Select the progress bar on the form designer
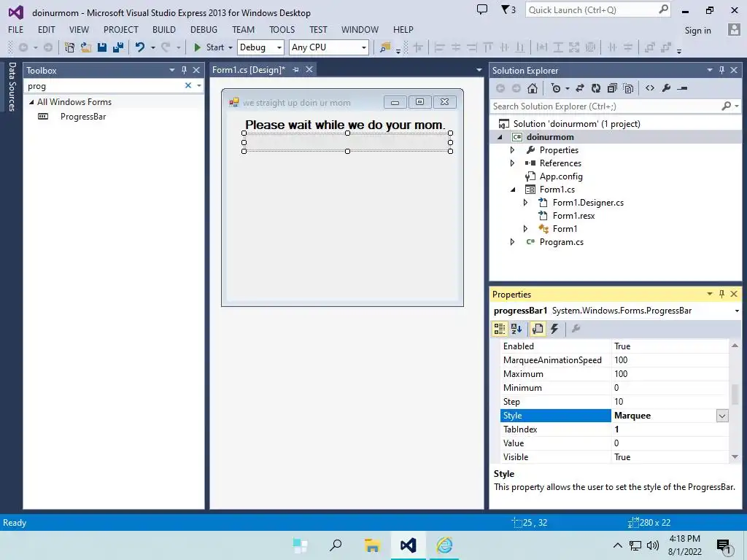Viewport: 747px width, 560px height. coord(347,142)
